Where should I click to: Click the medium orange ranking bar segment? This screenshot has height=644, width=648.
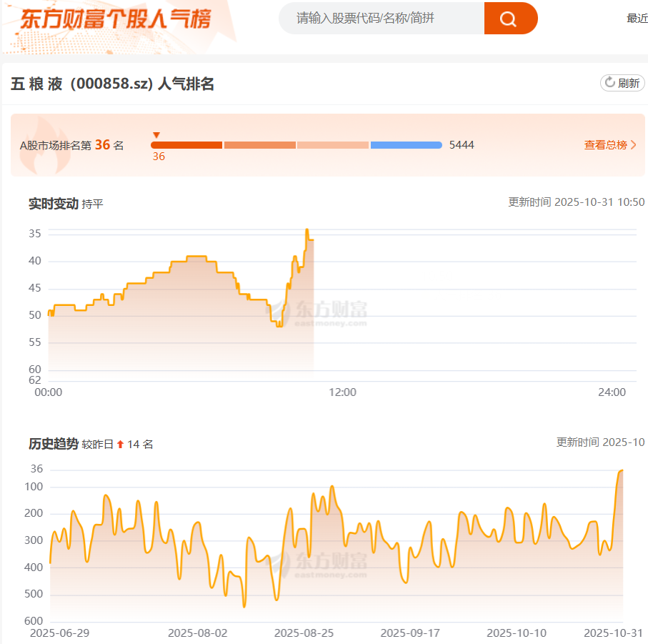click(260, 145)
